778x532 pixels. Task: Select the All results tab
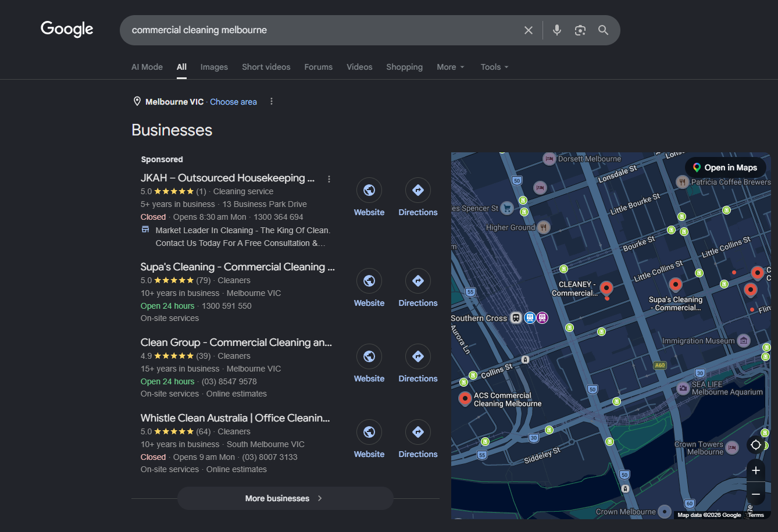coord(181,67)
